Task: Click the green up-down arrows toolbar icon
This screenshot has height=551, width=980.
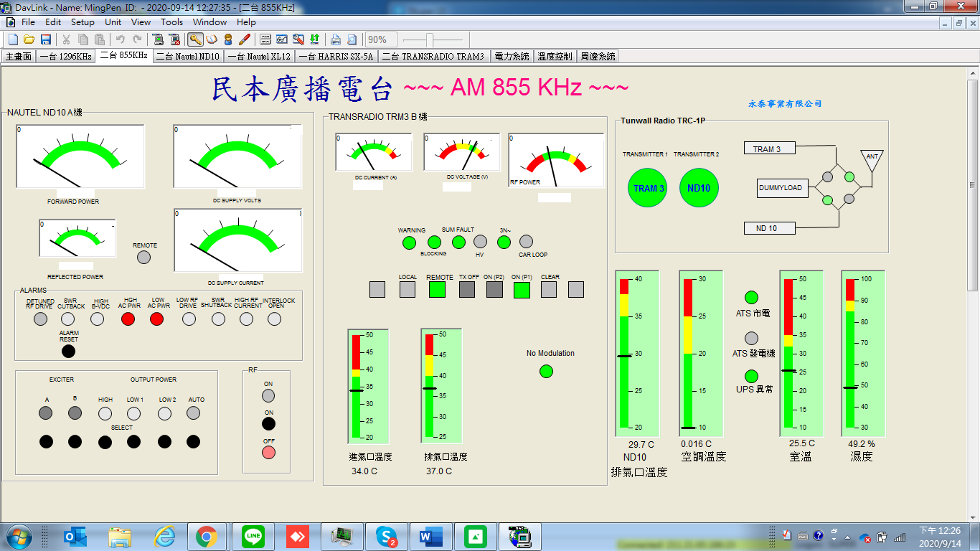Action: point(314,39)
